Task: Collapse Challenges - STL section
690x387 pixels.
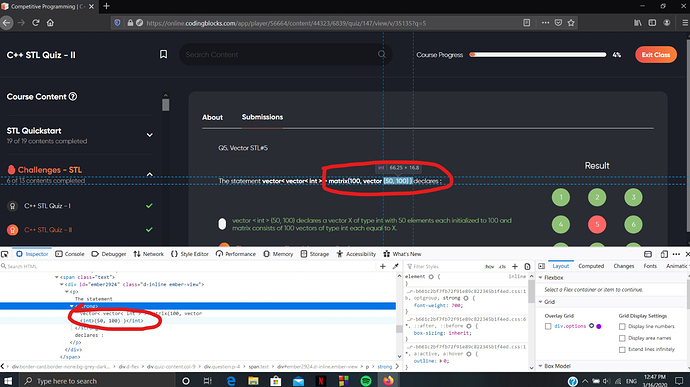Action: point(150,174)
